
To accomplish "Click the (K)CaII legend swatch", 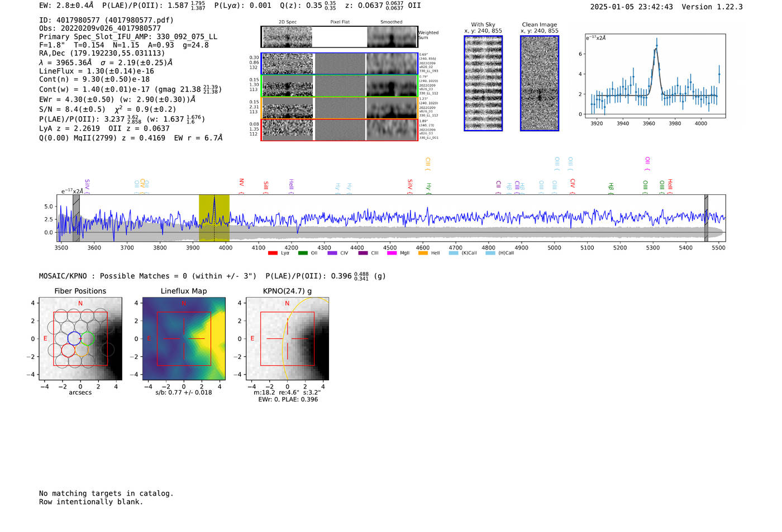I will pos(454,253).
